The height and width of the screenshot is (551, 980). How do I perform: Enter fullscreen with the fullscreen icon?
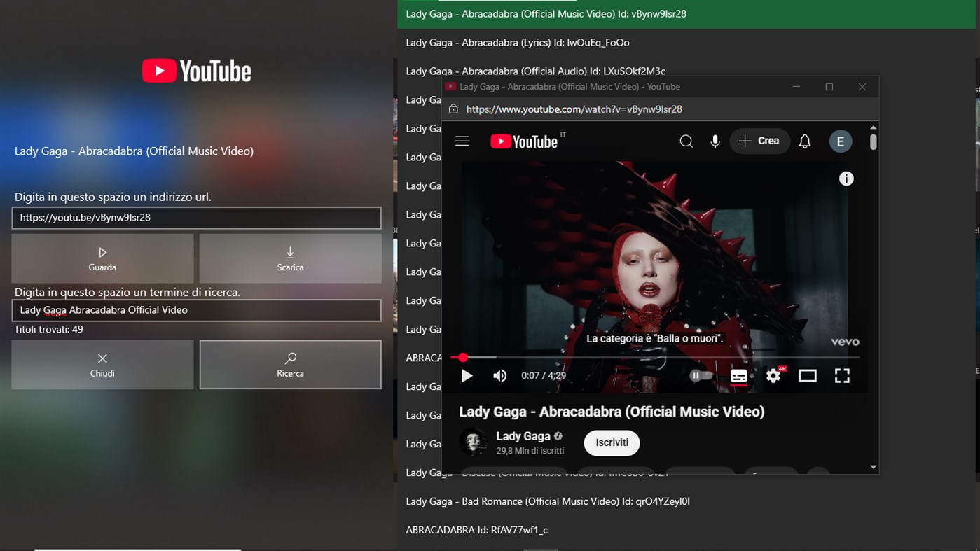(x=842, y=375)
